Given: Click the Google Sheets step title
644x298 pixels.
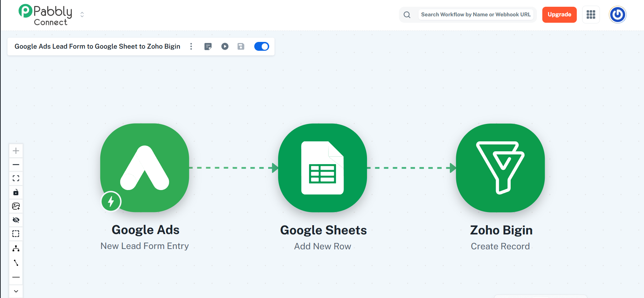Looking at the screenshot, I should coord(323,230).
